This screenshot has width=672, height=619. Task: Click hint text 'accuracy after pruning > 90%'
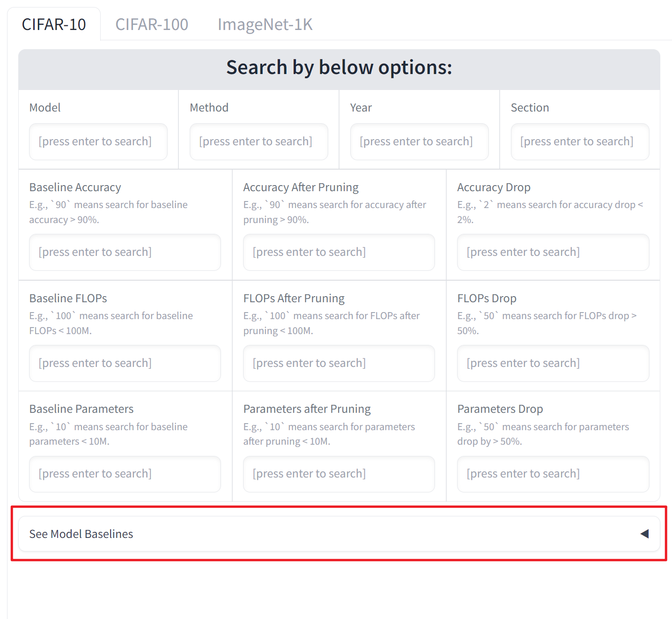click(x=335, y=212)
